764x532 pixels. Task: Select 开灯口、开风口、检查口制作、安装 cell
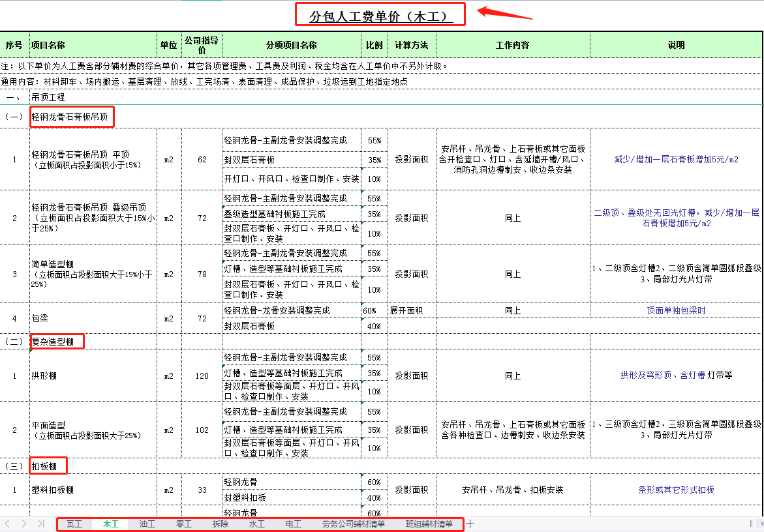pos(292,179)
